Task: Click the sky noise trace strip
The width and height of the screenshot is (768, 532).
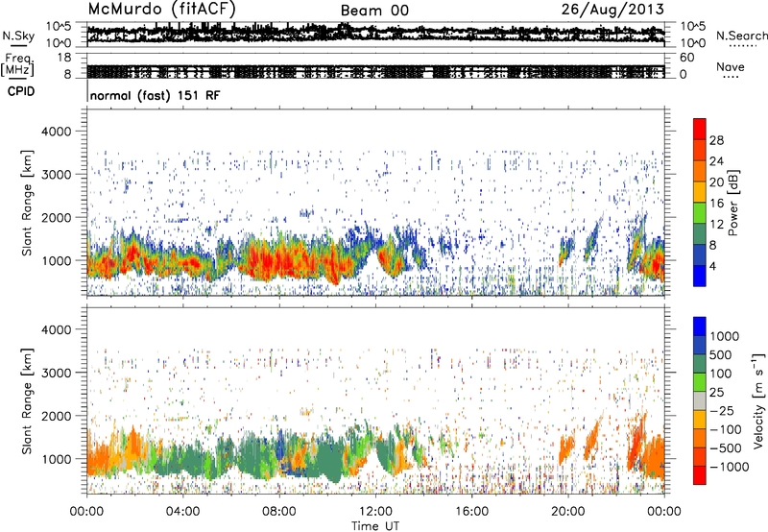Action: pos(375,34)
